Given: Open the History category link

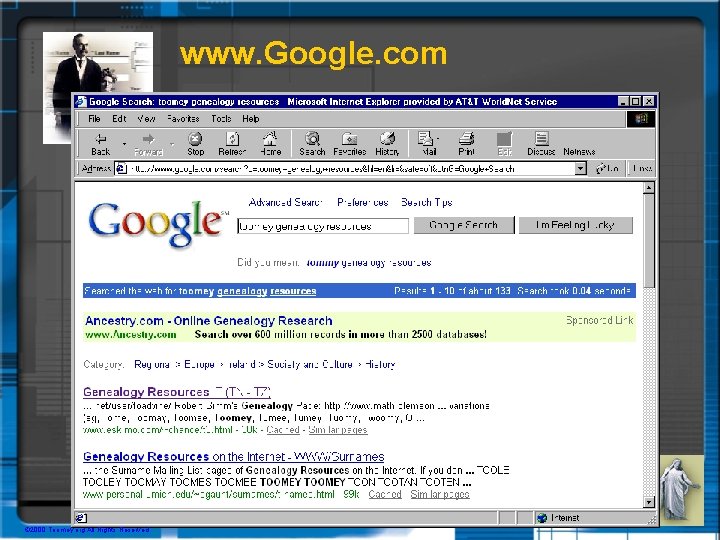Looking at the screenshot, I should pos(380,365).
